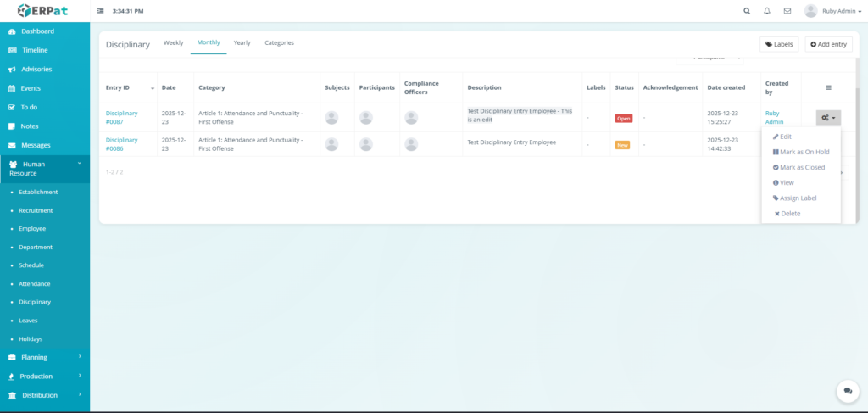The width and height of the screenshot is (868, 413).
Task: Click the Add entry button
Action: [828, 44]
